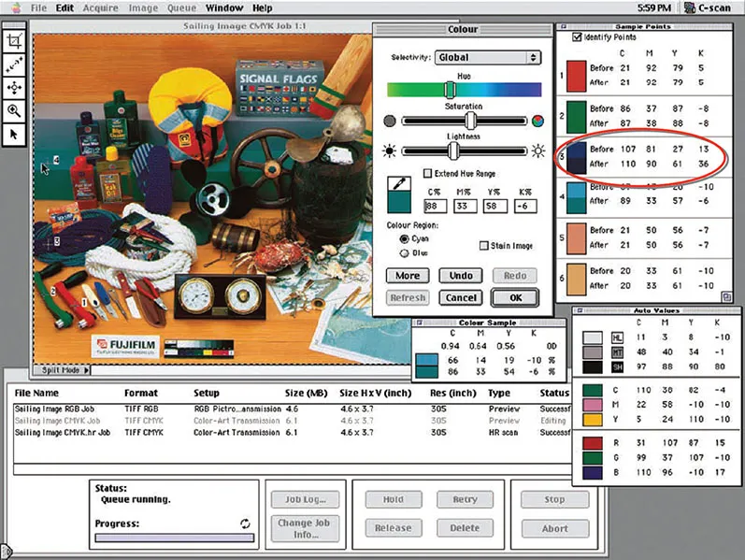Image resolution: width=745 pixels, height=560 pixels.
Task: Toggle the Identify Points checkbox
Action: (576, 36)
